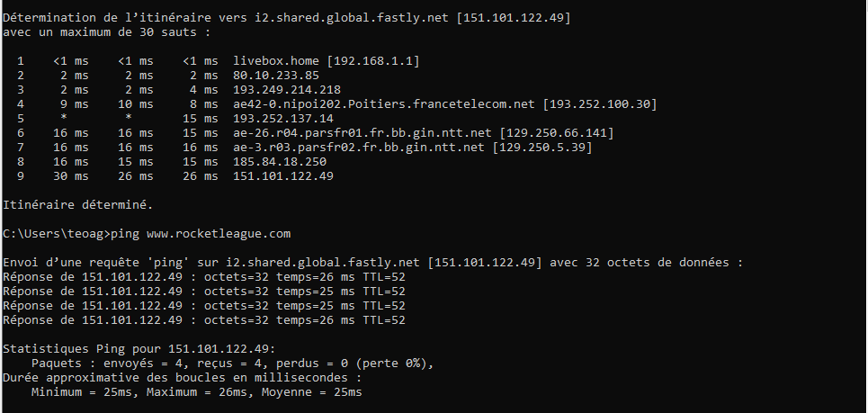Click the hostname livebox.home in hop 1
The height and width of the screenshot is (413, 868).
click(x=275, y=61)
